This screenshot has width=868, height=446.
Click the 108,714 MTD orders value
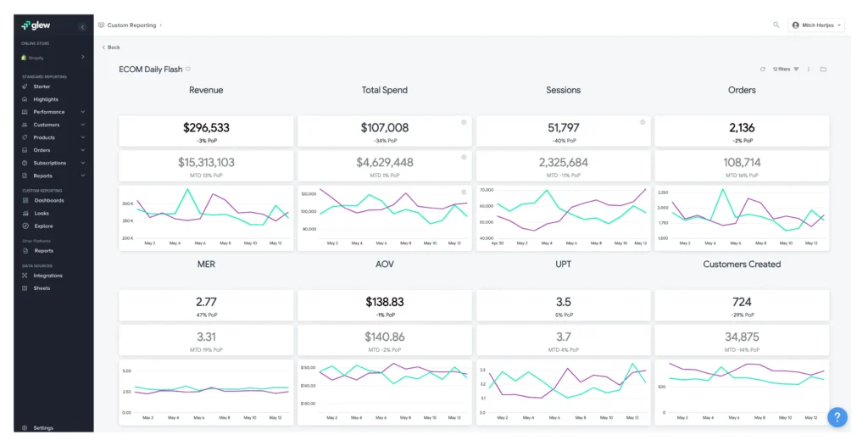(x=742, y=162)
